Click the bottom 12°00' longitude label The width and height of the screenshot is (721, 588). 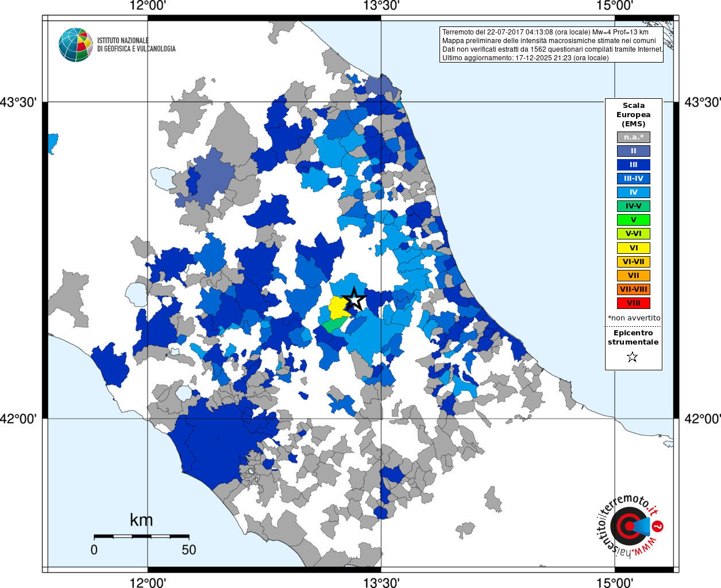coord(148,582)
